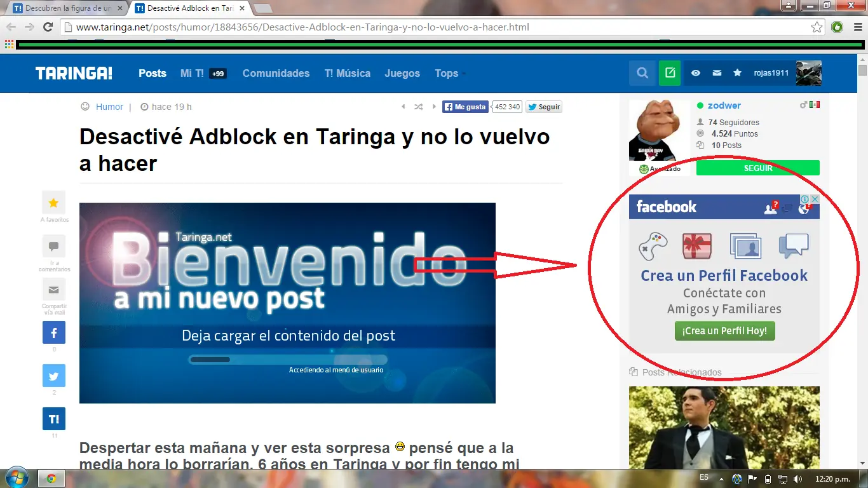Share the post on Twitter sidebar icon
The width and height of the screenshot is (868, 488).
point(54,376)
